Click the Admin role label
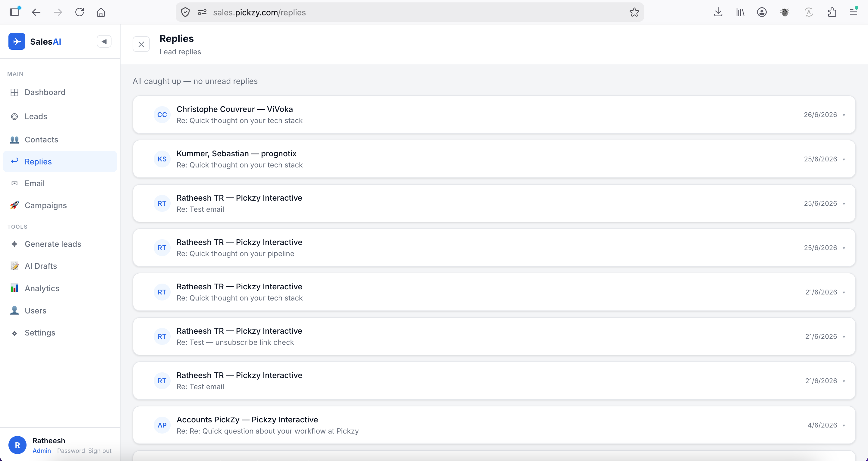 42,451
